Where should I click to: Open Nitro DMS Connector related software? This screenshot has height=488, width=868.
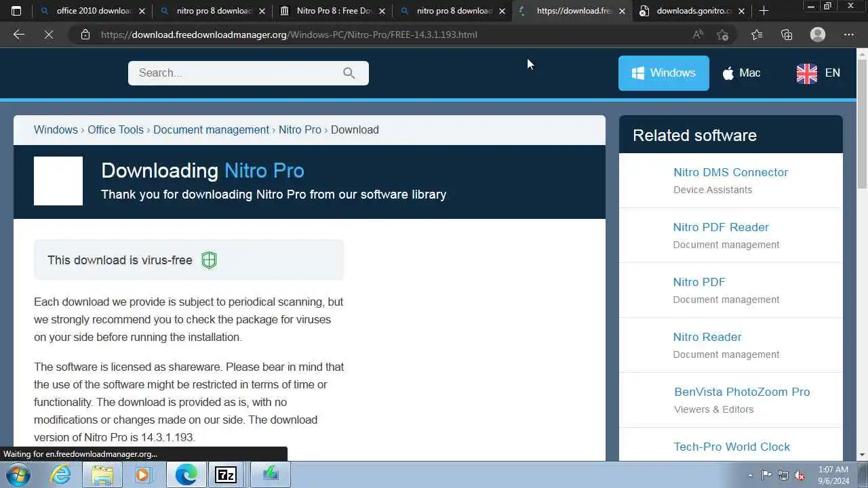(730, 172)
